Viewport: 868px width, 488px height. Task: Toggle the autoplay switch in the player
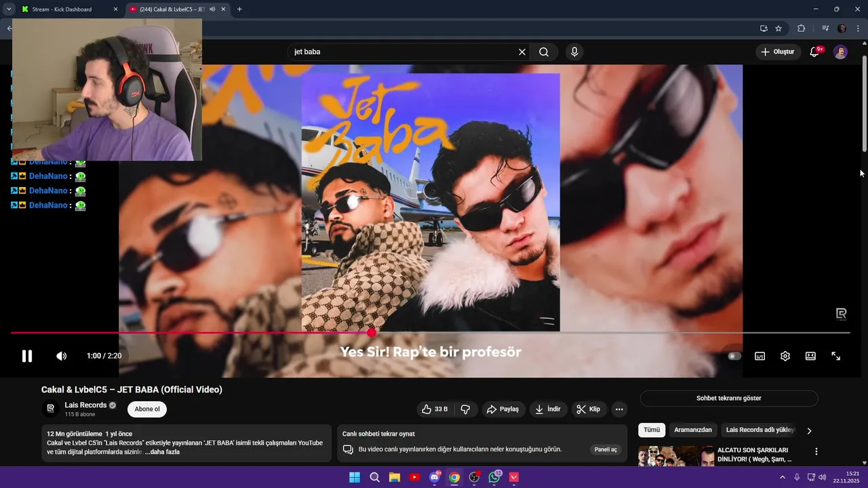pyautogui.click(x=734, y=356)
